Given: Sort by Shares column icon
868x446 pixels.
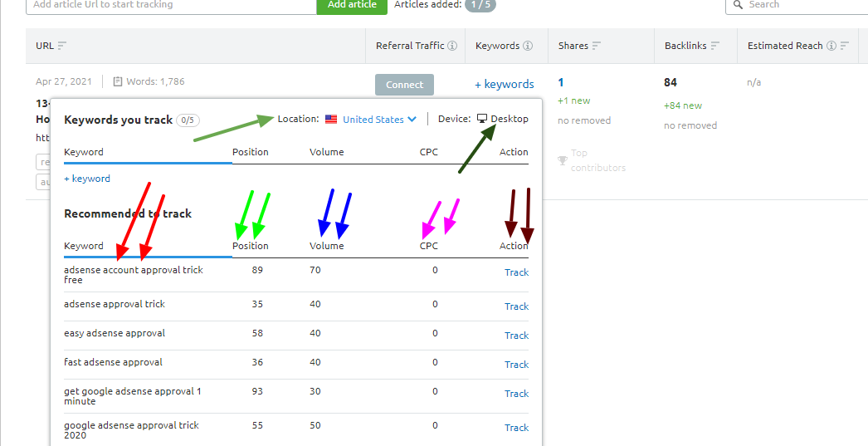Looking at the screenshot, I should pos(596,46).
